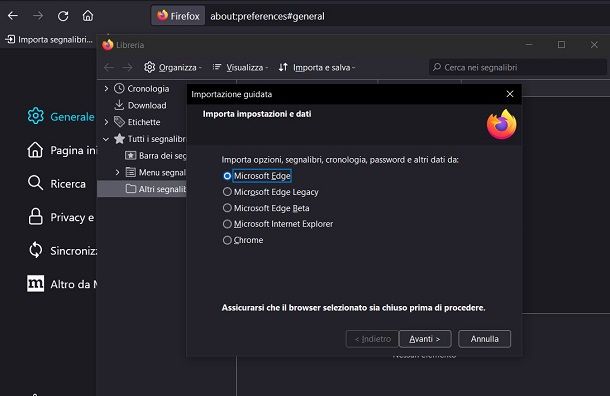The height and width of the screenshot is (396, 610).
Task: Go back in the Libreria window
Action: 109,67
